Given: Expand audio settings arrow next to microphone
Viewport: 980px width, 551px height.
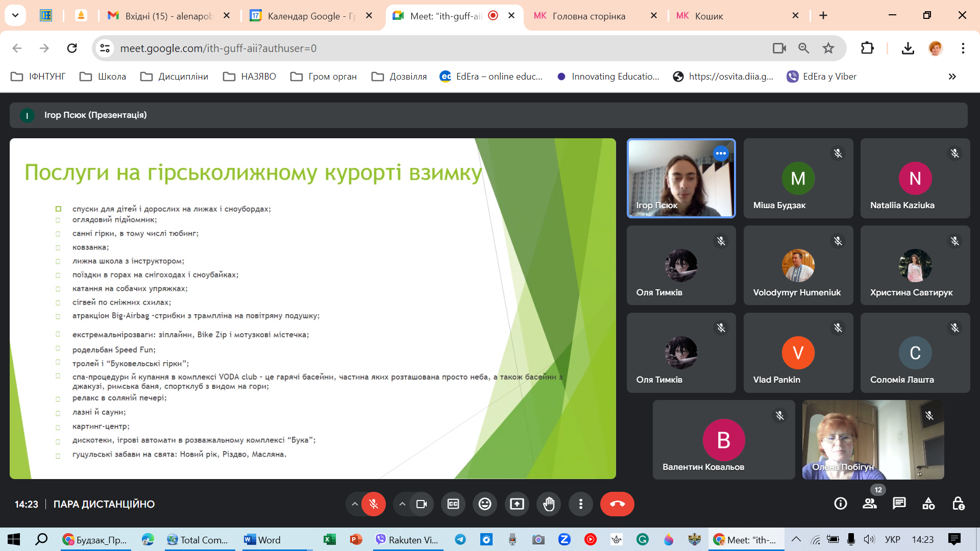Looking at the screenshot, I should pyautogui.click(x=354, y=504).
